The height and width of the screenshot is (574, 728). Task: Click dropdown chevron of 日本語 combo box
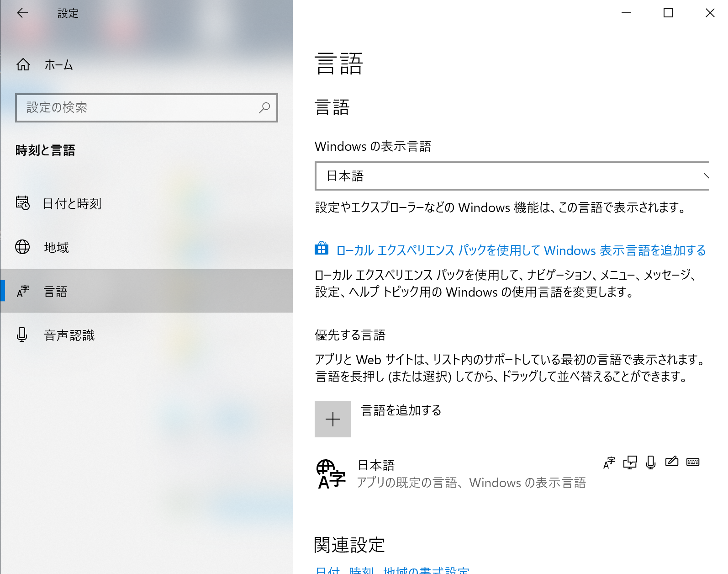(706, 176)
